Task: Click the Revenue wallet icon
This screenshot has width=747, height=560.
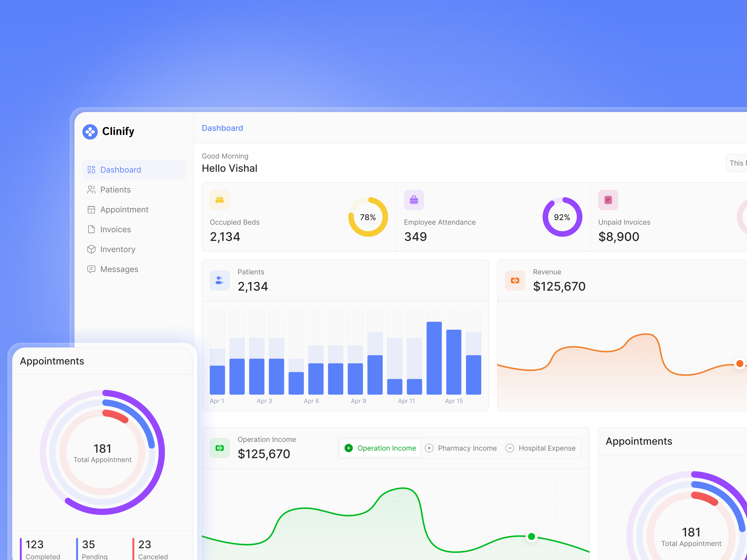Action: point(515,280)
